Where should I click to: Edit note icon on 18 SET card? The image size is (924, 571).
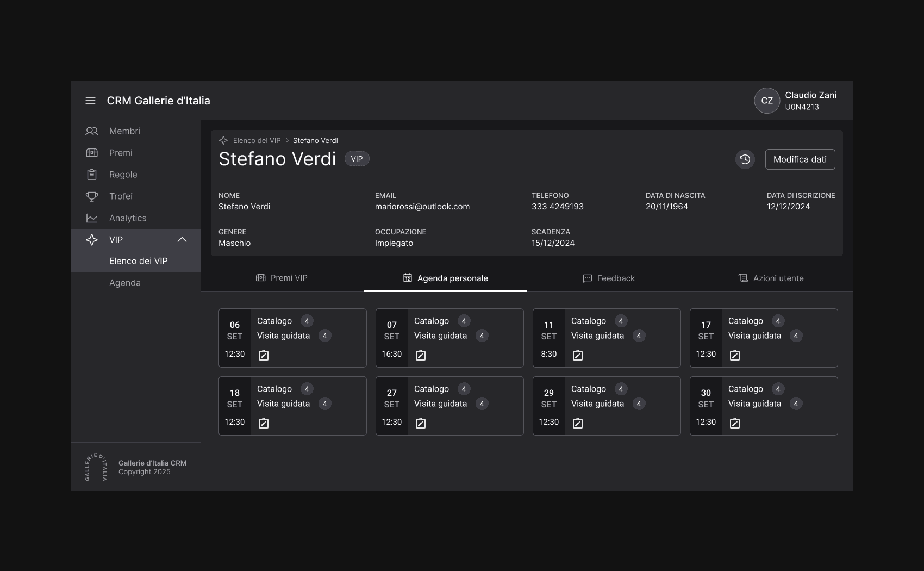tap(264, 423)
